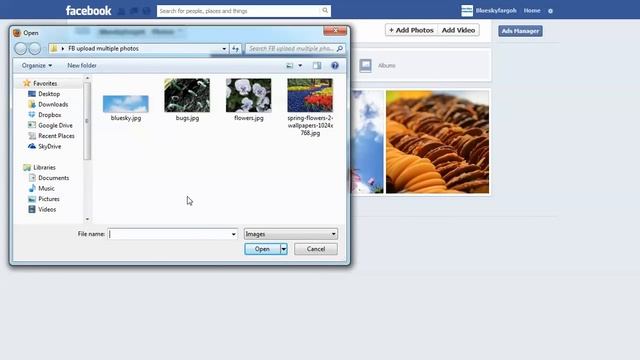Click FB upload multiple photos breadcrumb
The image size is (640, 360).
[103, 49]
